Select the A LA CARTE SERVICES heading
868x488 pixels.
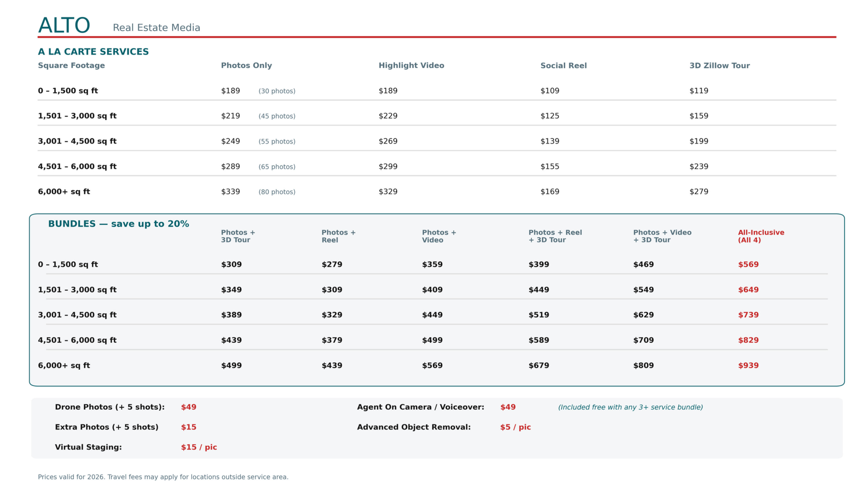(x=93, y=52)
